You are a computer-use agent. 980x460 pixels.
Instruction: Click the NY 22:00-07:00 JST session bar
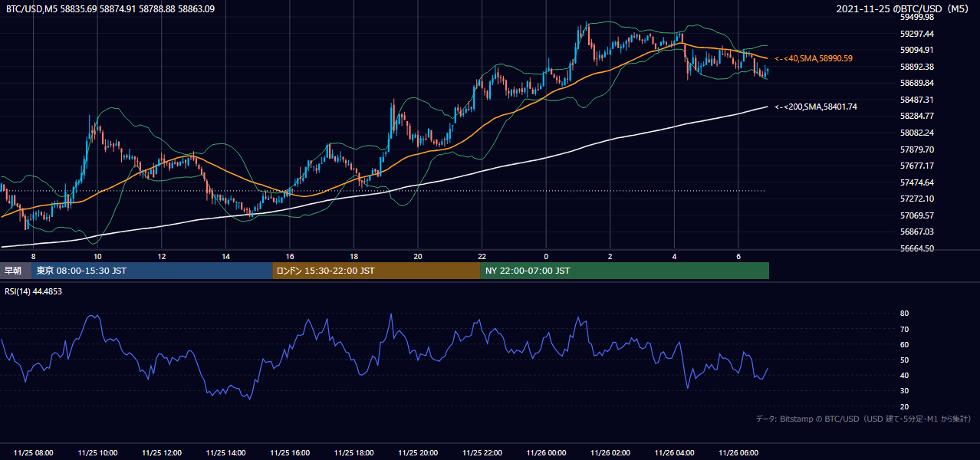[625, 271]
